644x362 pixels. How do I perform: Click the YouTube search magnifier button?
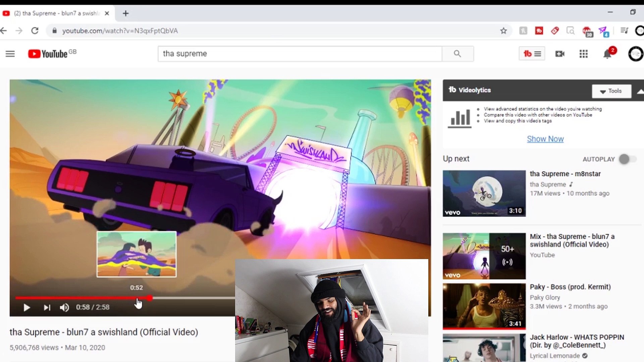457,54
